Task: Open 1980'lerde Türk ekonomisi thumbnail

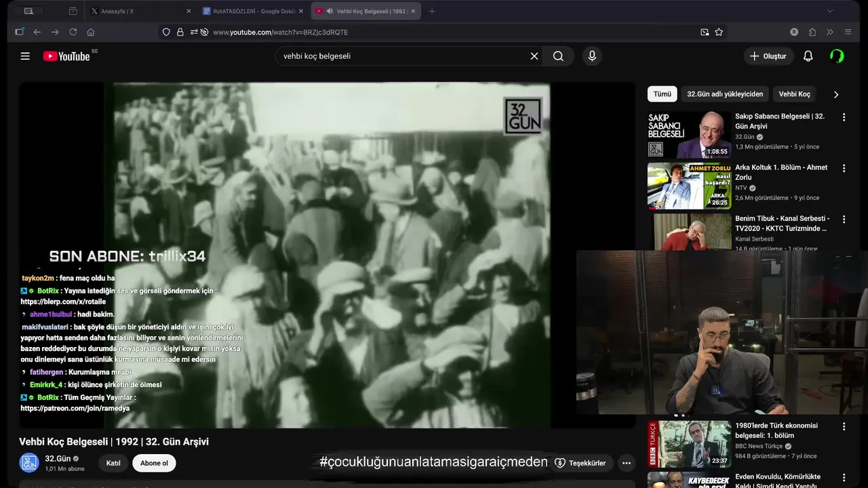Action: tap(690, 444)
